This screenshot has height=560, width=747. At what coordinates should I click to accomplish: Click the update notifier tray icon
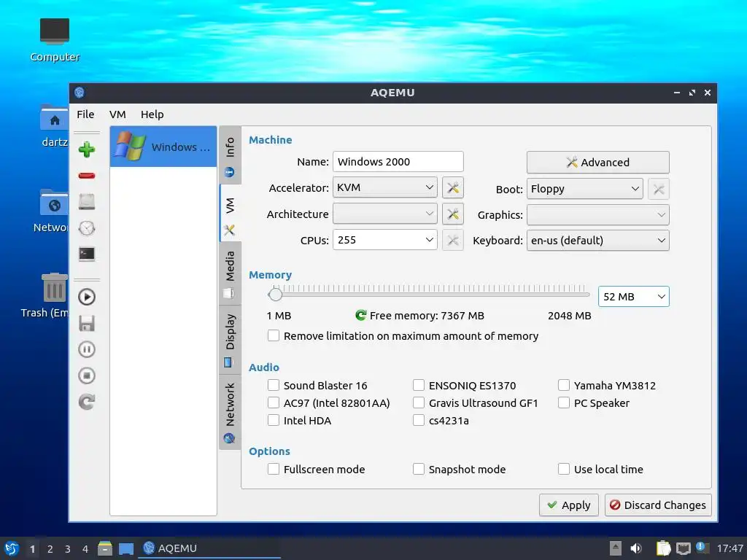coord(702,548)
